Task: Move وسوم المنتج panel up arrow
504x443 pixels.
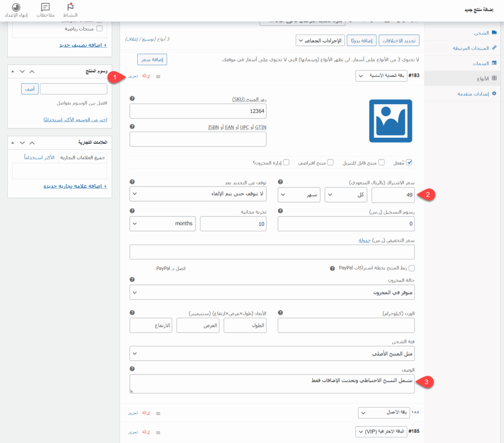Action: point(32,71)
